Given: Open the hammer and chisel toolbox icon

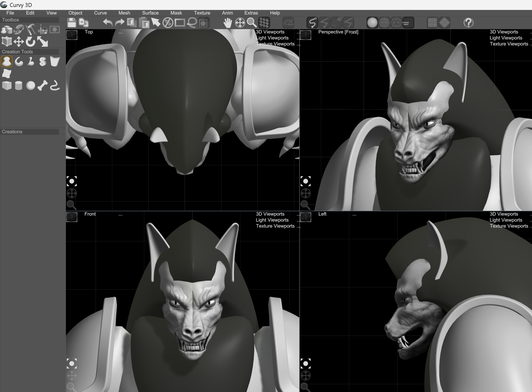Looking at the screenshot, I should (31, 30).
